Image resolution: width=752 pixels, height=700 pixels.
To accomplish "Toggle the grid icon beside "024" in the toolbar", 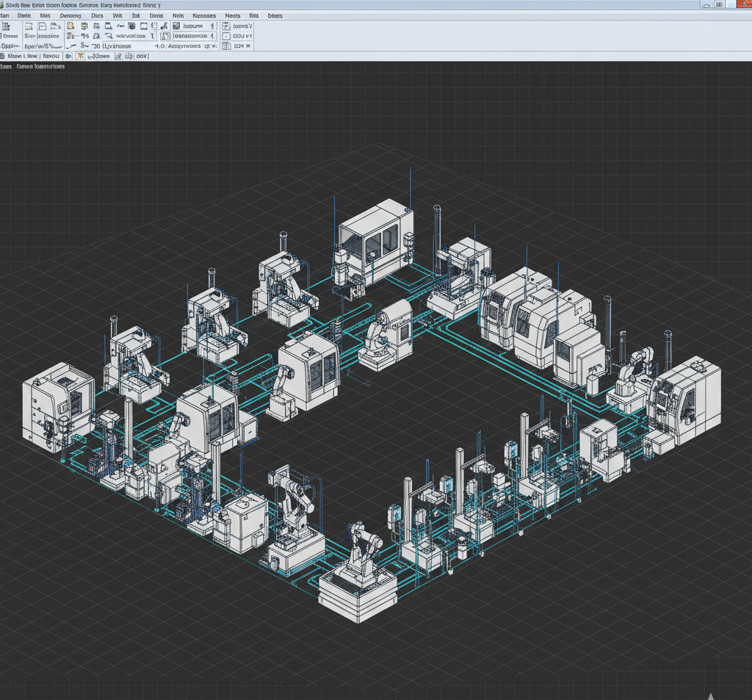I will 225,46.
